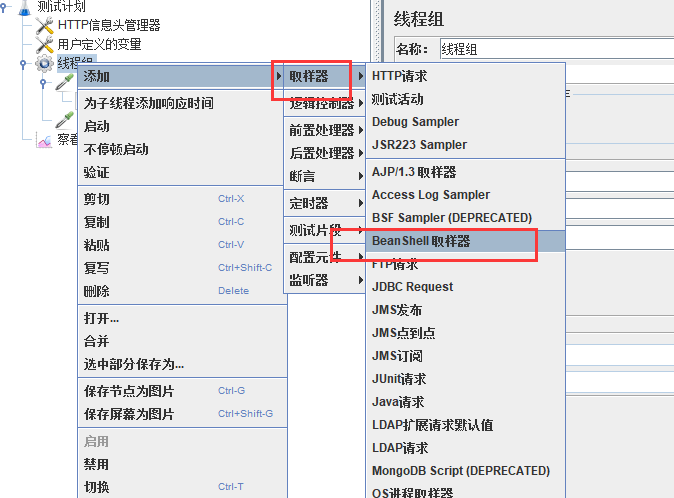Click the listener chart icon in tree
Viewport: 674px width, 498px height.
click(x=44, y=140)
